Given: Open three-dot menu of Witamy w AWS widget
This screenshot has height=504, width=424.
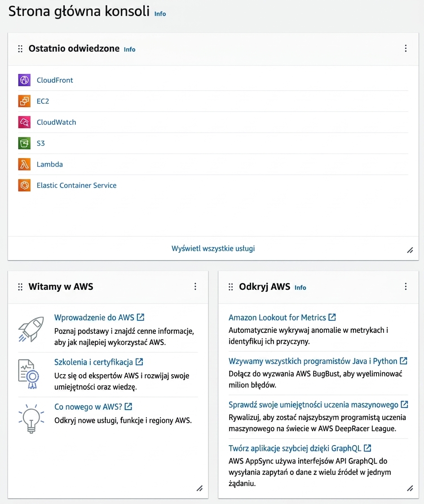Looking at the screenshot, I should pos(195,287).
